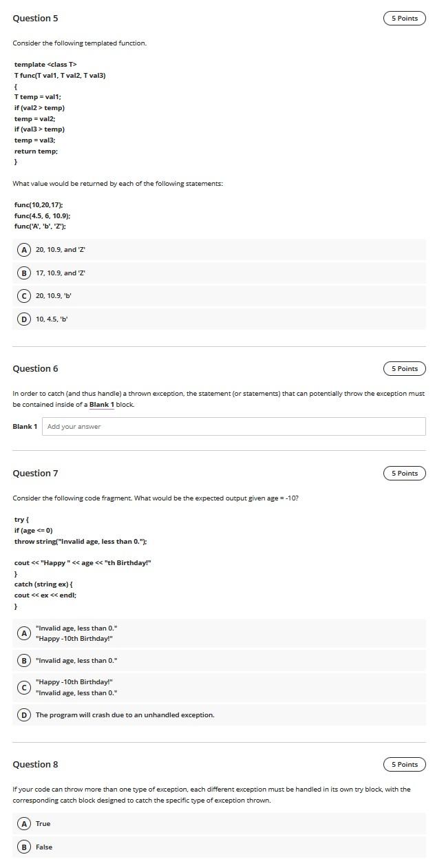Viewport: 435px width, 868px height.
Task: Click the 5 Points badge for Question 8
Action: point(404,764)
